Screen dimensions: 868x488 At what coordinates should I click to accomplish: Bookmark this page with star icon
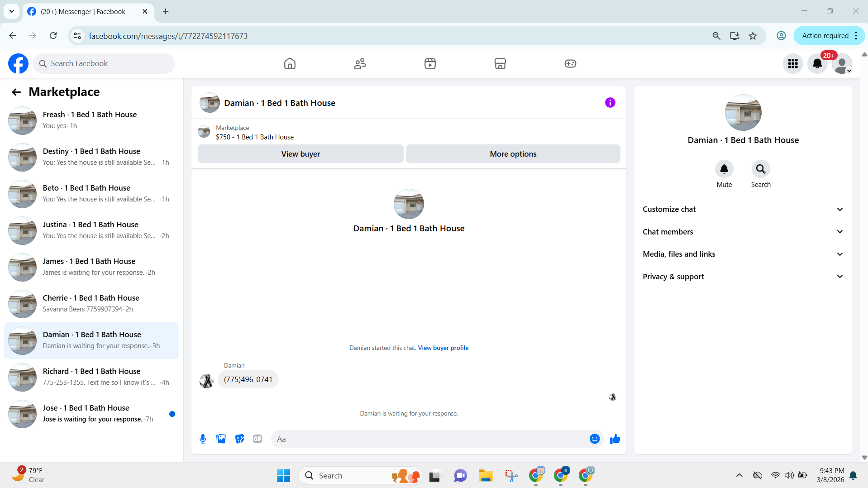click(x=753, y=36)
